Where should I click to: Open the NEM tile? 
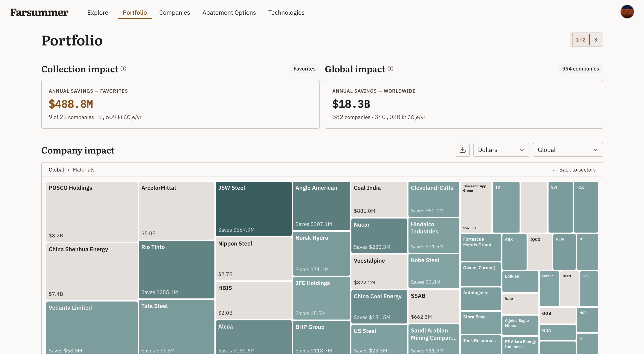pyautogui.click(x=564, y=252)
